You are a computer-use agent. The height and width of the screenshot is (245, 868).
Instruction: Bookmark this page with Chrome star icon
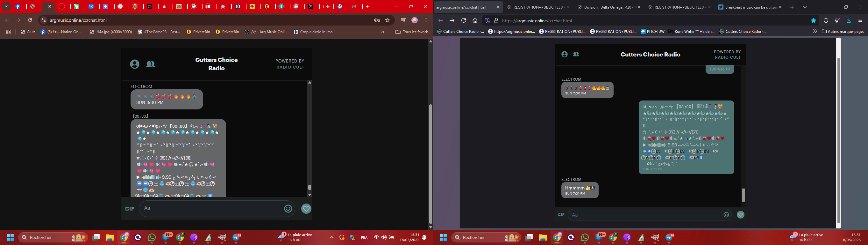click(x=387, y=20)
